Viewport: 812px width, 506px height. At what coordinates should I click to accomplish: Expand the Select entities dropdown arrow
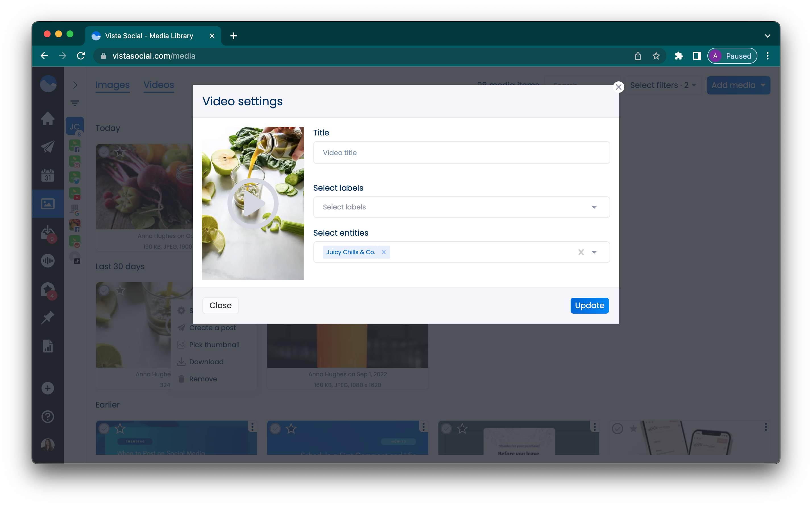point(594,252)
